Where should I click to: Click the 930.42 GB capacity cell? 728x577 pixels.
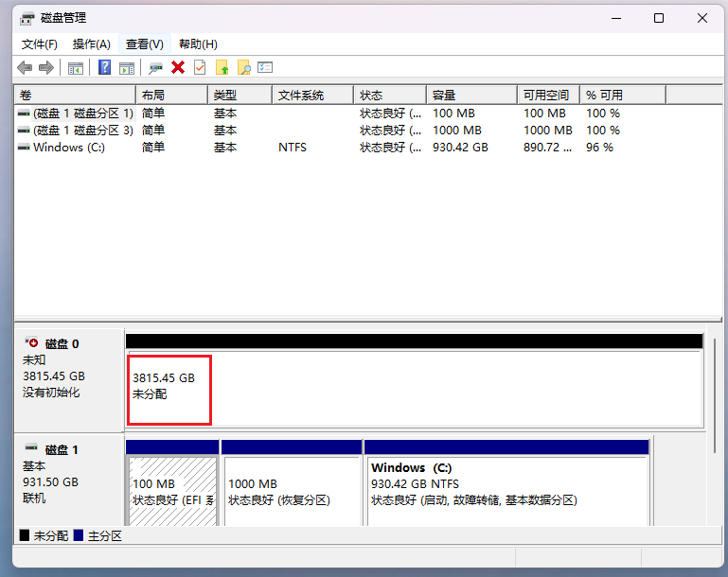tap(460, 148)
